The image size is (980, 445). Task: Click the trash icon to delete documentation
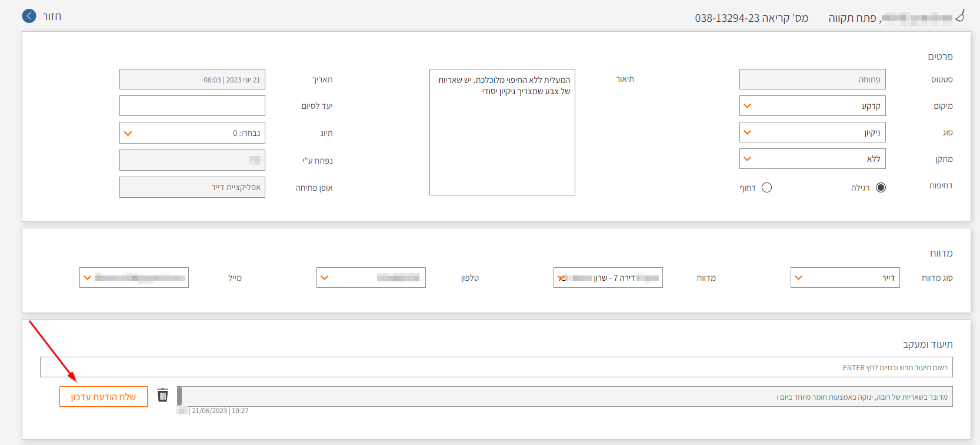coord(163,395)
